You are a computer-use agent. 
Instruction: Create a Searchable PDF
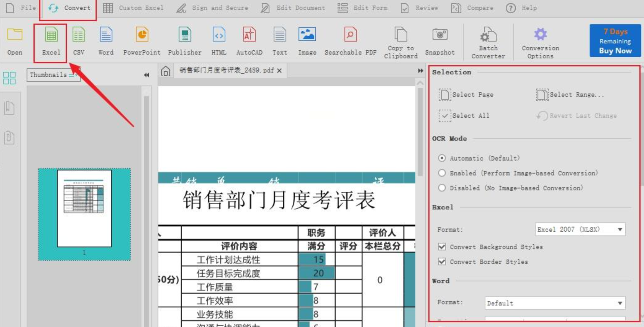(350, 41)
